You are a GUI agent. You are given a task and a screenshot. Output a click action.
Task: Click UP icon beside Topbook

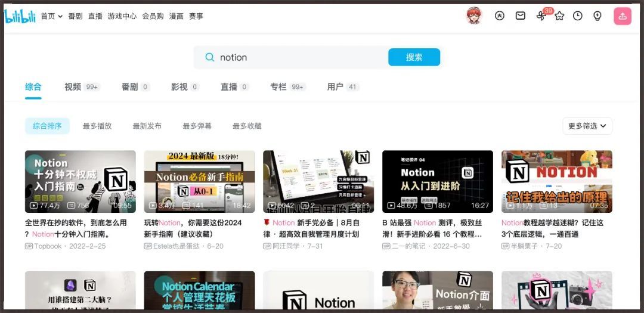pyautogui.click(x=29, y=246)
